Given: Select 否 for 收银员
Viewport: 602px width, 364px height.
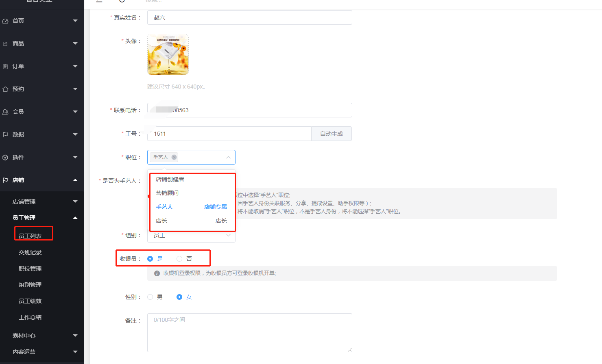Looking at the screenshot, I should click(x=179, y=259).
